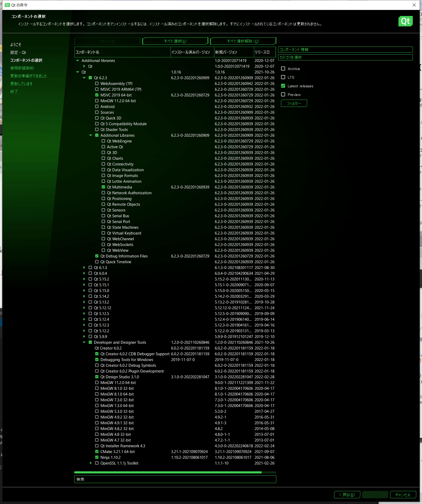Deselect MSVC 2019 64-bit component
Viewport: 422px width, 504px height.
coord(97,95)
